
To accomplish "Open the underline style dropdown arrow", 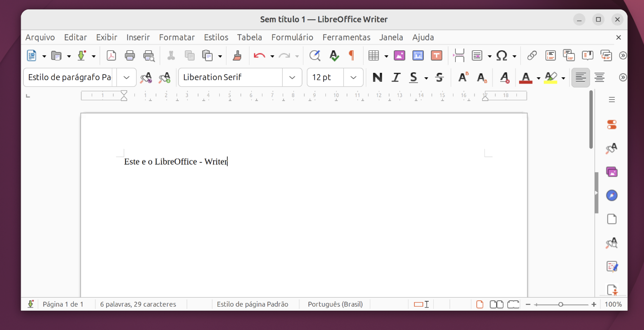I will coord(426,78).
